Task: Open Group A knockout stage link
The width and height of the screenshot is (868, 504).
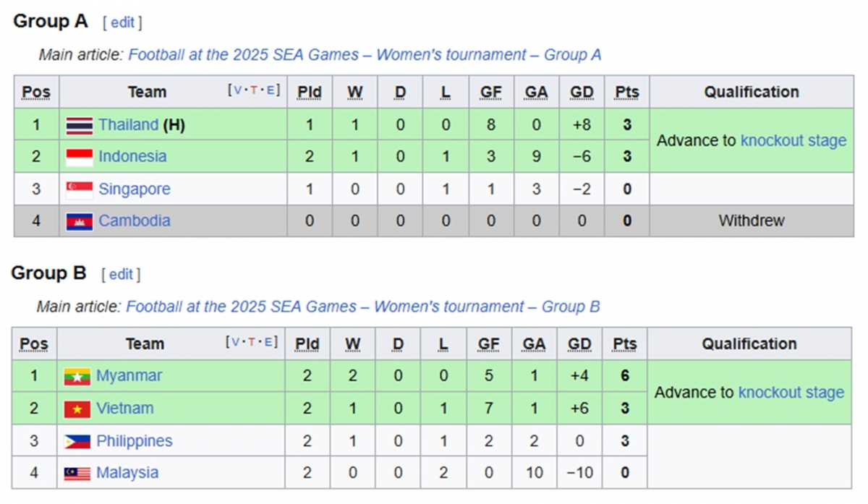Action: [793, 141]
